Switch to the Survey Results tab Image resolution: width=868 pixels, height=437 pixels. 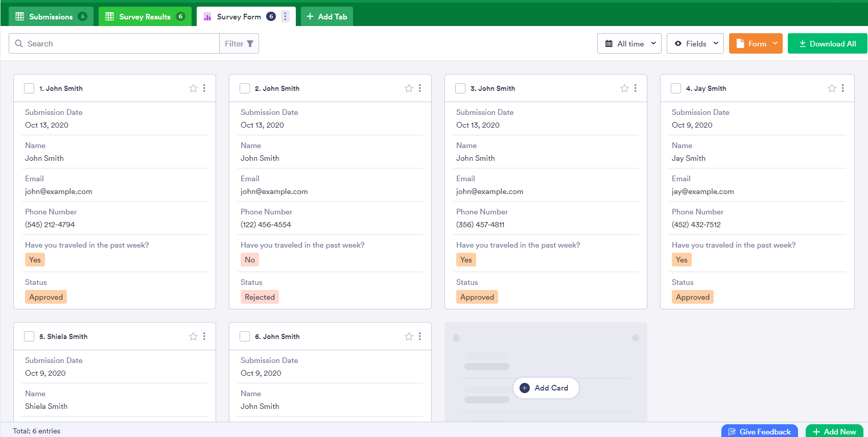[145, 16]
